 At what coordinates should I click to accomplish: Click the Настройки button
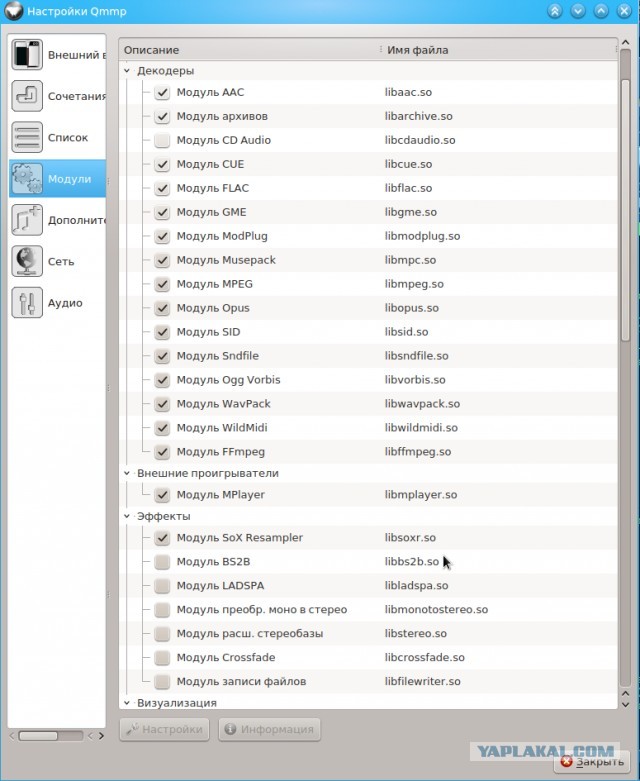tap(164, 729)
